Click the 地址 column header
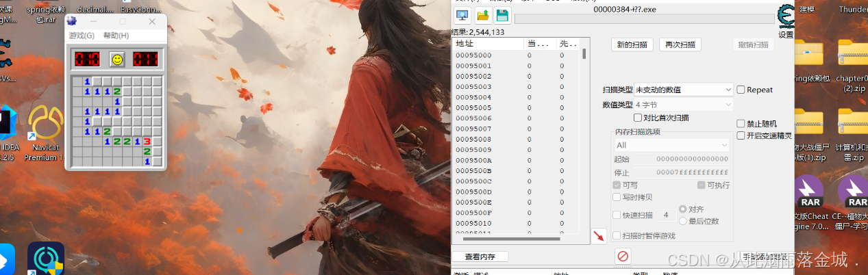 click(488, 43)
